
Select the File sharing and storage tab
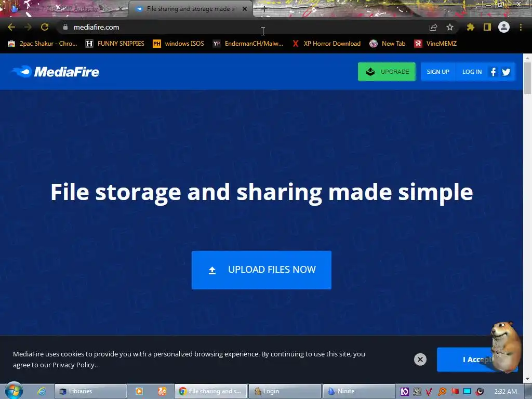pos(190,9)
